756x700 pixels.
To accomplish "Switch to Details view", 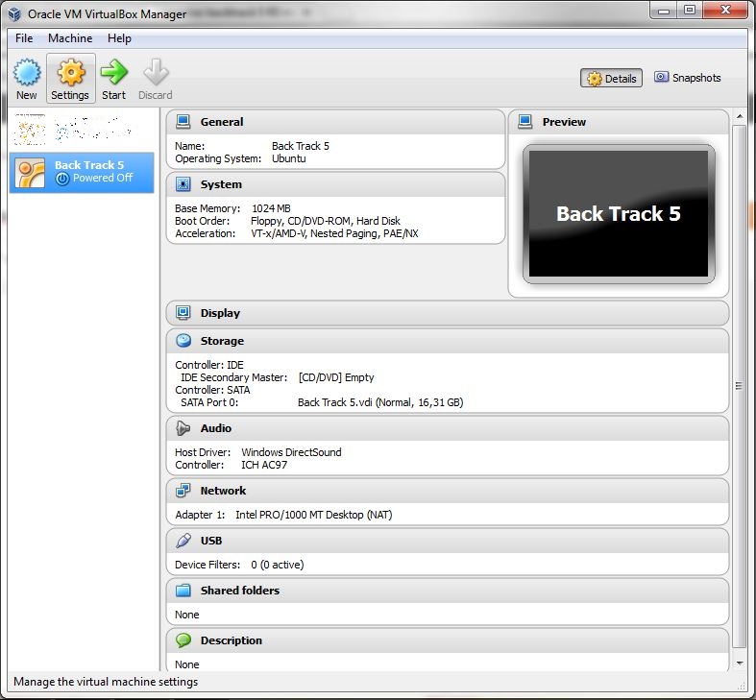I will 611,78.
